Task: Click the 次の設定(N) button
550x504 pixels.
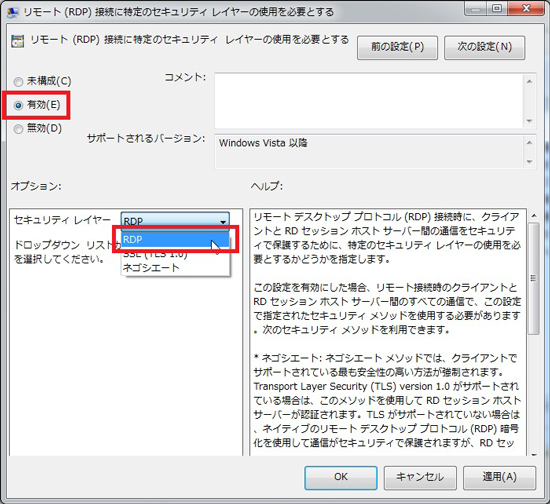Action: click(x=484, y=47)
